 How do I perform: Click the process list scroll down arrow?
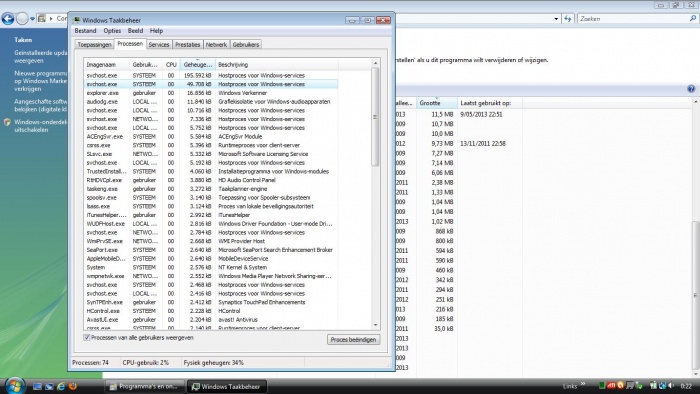click(375, 325)
